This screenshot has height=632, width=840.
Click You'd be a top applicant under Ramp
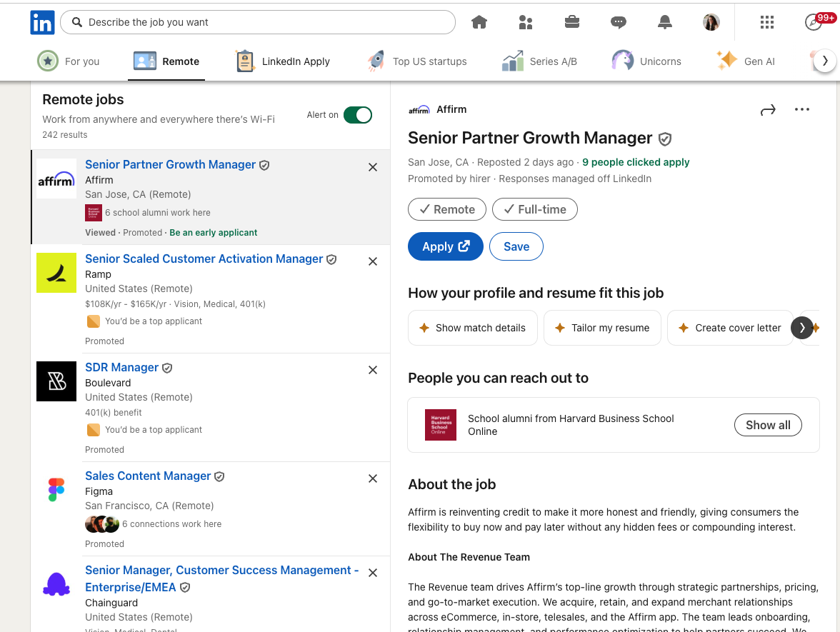tap(153, 321)
